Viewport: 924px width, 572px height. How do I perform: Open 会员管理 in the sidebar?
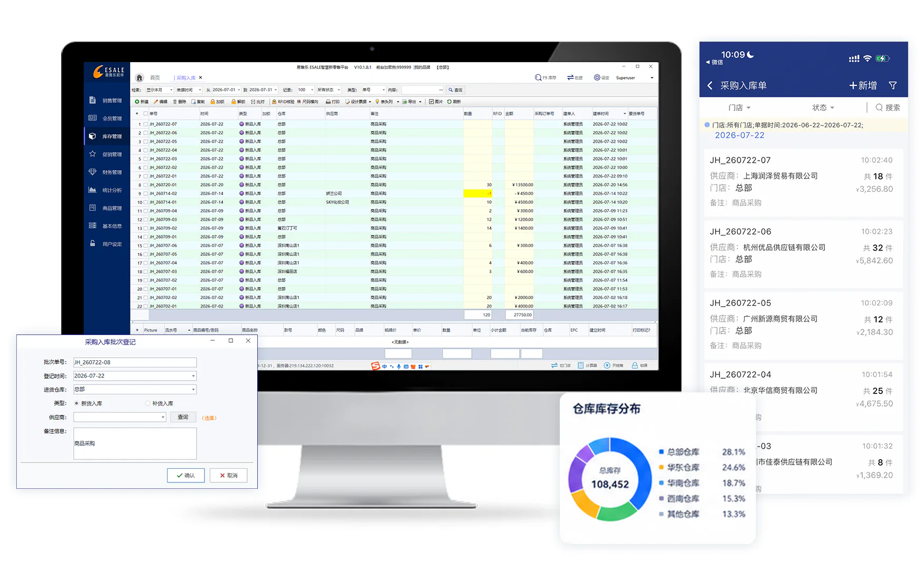pos(106,119)
